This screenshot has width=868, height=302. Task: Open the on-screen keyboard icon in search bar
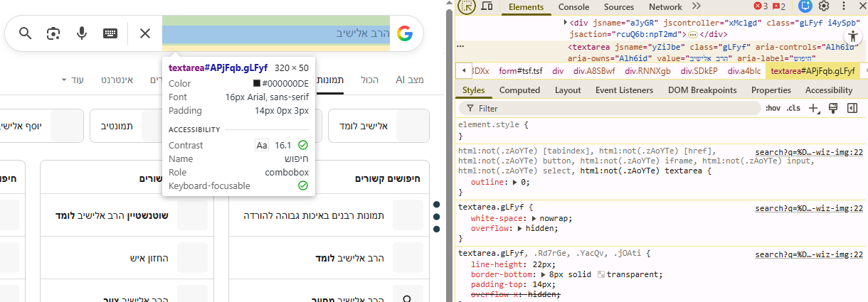pos(110,33)
